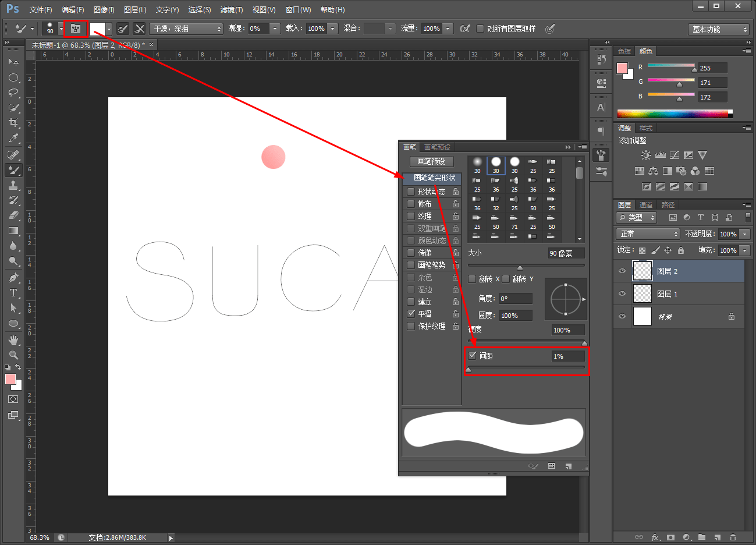Select the Gradient tool

(x=13, y=231)
